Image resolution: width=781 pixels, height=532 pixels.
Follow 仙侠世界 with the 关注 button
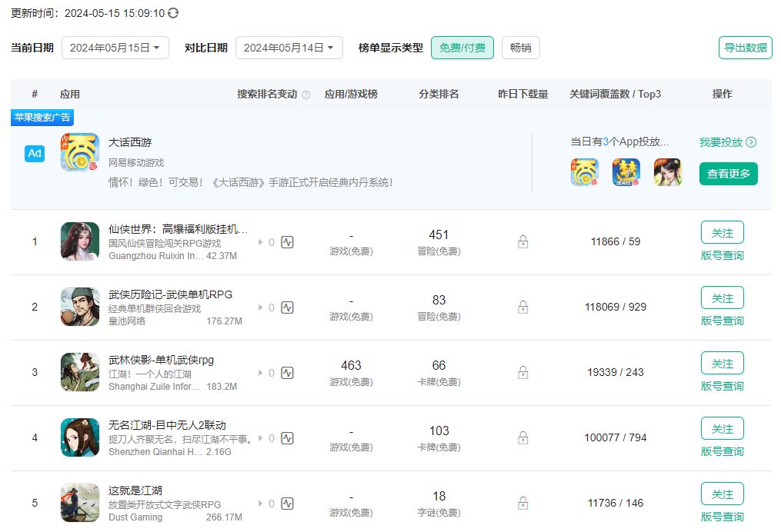723,232
